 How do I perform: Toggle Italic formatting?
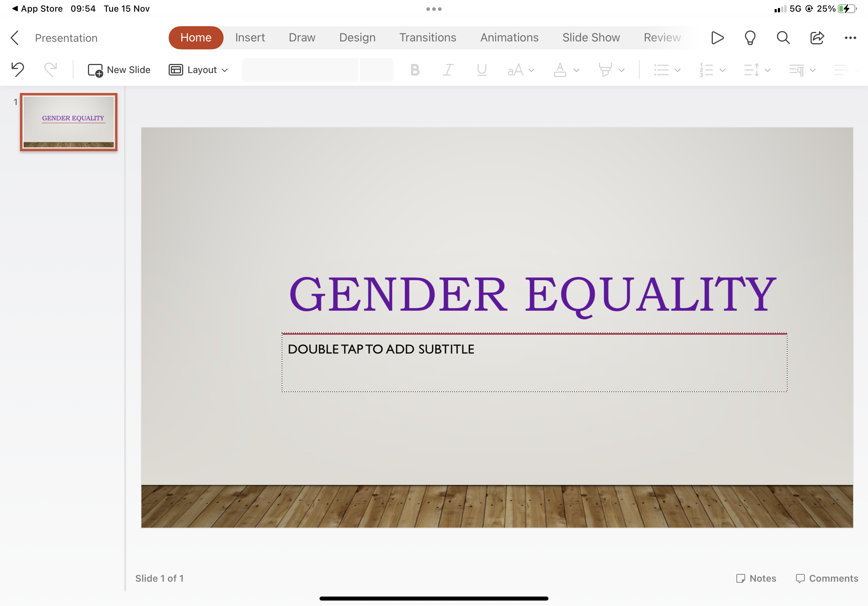coord(448,70)
